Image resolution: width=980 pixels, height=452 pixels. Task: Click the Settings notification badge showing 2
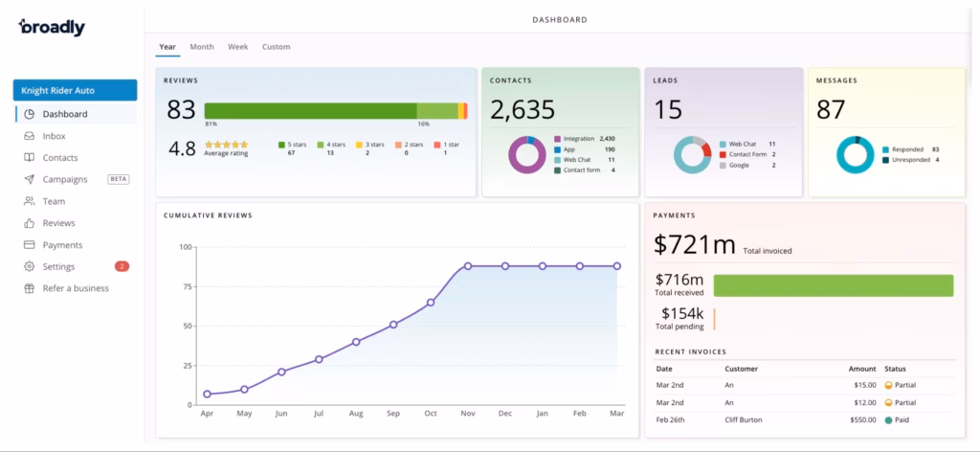[x=122, y=266]
